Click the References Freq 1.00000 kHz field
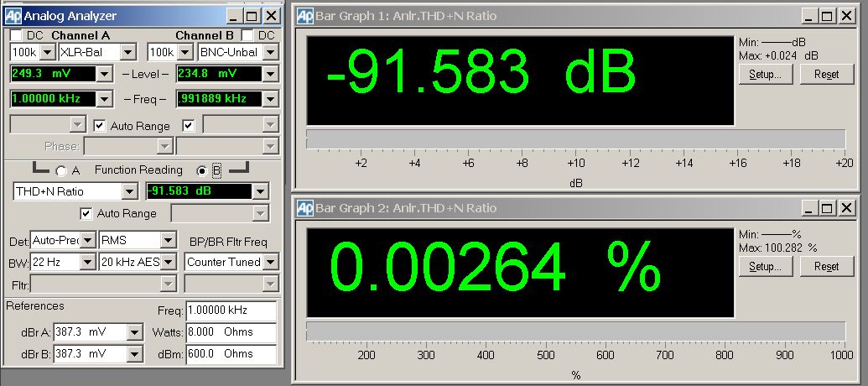 pyautogui.click(x=231, y=310)
